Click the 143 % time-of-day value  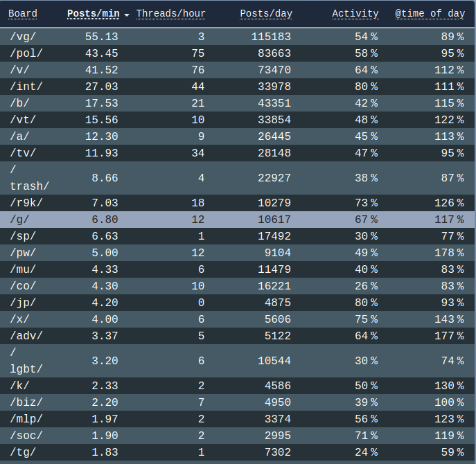coord(449,319)
